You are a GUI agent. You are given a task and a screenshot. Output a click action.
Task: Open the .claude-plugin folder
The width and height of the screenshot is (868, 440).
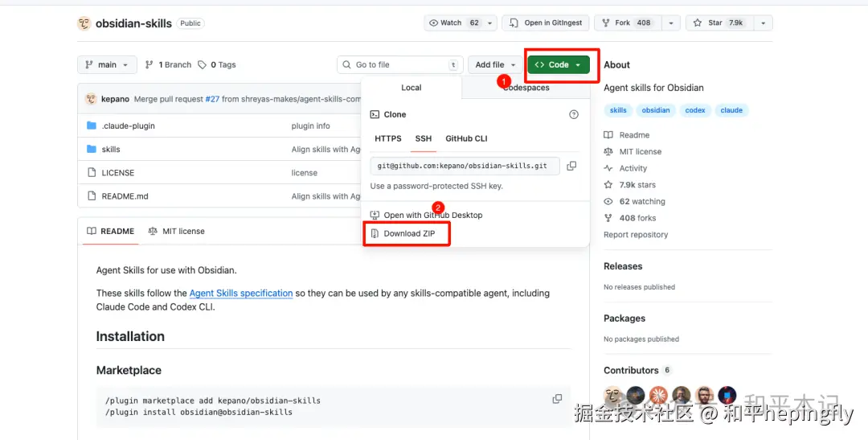[129, 125]
